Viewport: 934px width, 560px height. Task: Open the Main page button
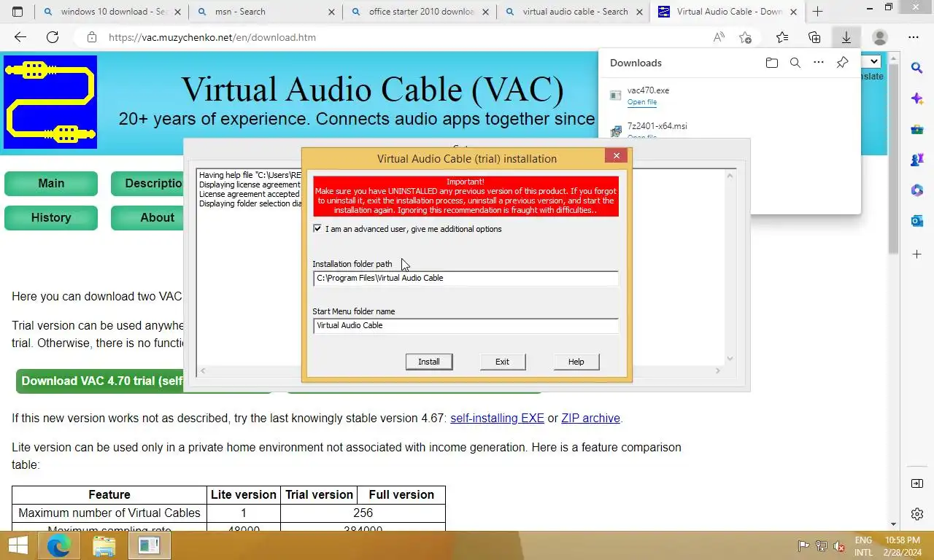pyautogui.click(x=51, y=184)
